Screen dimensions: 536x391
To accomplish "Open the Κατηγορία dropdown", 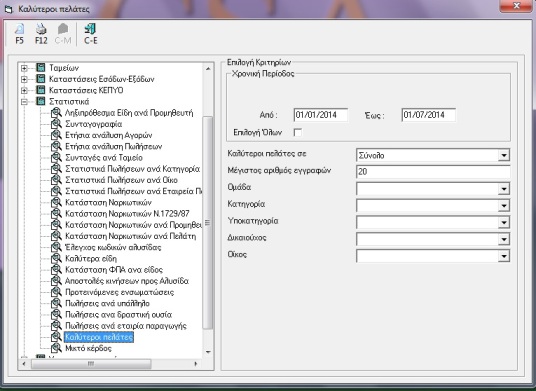I will click(x=504, y=205).
